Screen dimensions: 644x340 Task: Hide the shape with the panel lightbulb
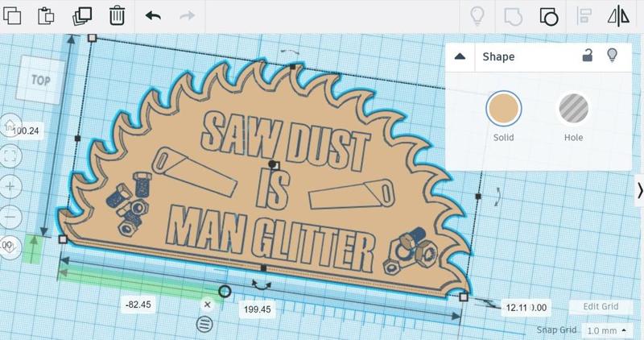(x=612, y=55)
